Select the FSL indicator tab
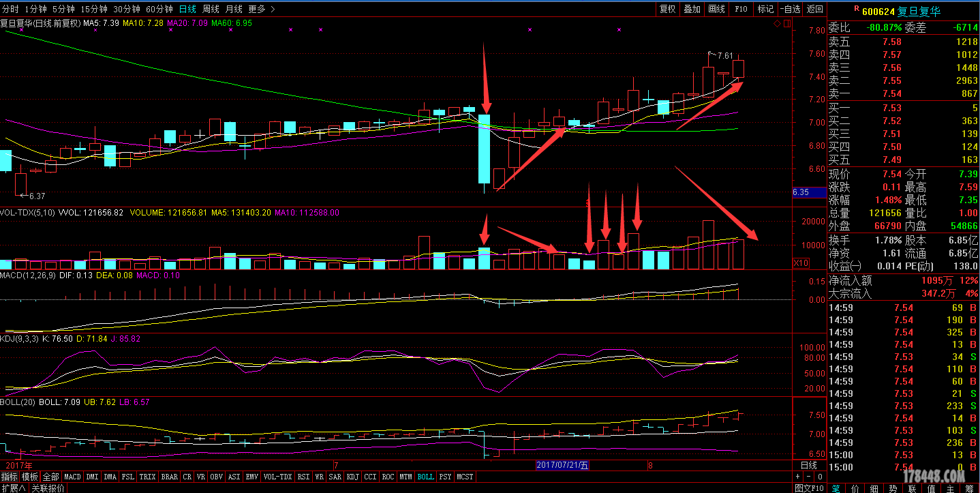The image size is (980, 493). [x=128, y=477]
